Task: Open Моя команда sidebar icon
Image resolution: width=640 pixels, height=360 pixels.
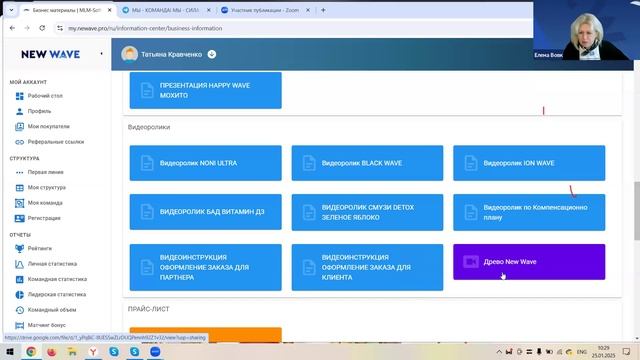Action: click(19, 203)
